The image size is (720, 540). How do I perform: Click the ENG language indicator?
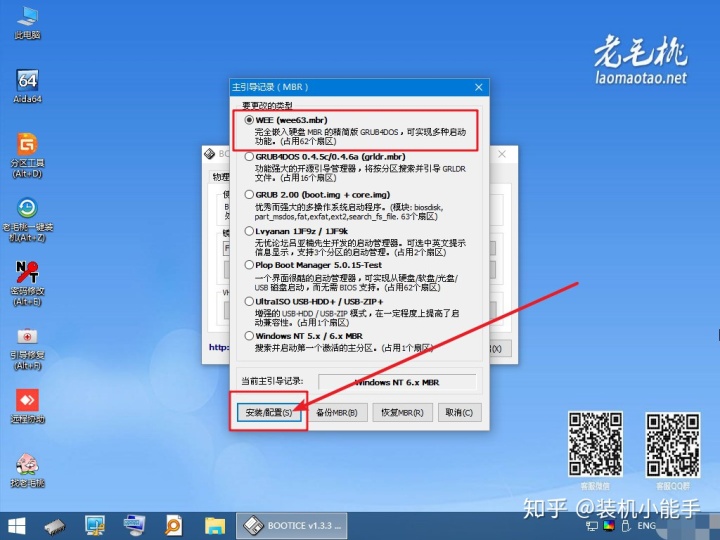647,526
